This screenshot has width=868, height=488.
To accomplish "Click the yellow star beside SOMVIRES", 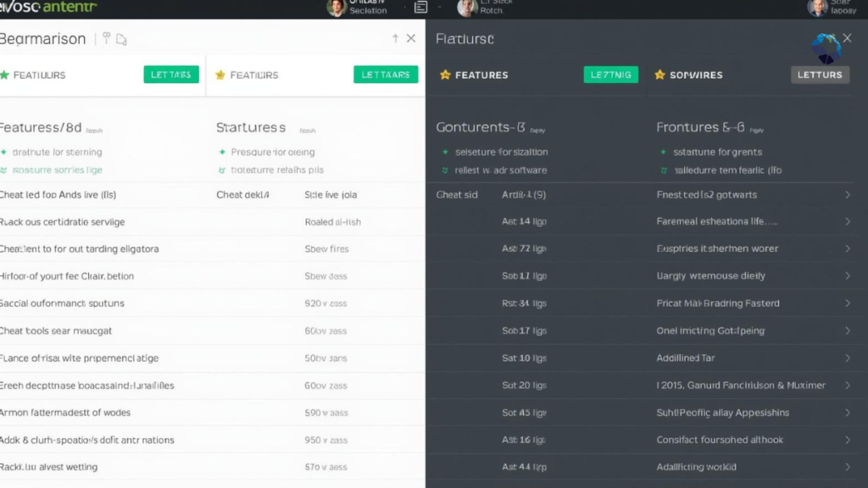I will (659, 75).
